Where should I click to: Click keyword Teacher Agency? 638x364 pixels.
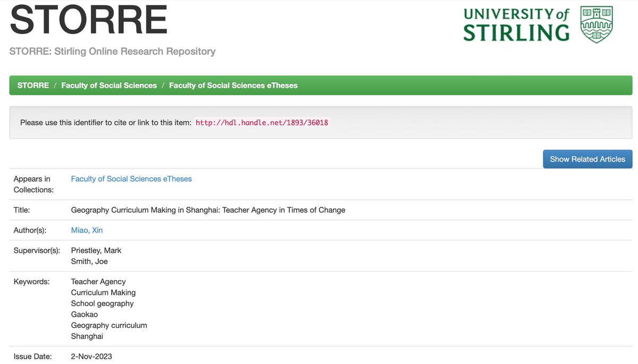click(x=98, y=282)
